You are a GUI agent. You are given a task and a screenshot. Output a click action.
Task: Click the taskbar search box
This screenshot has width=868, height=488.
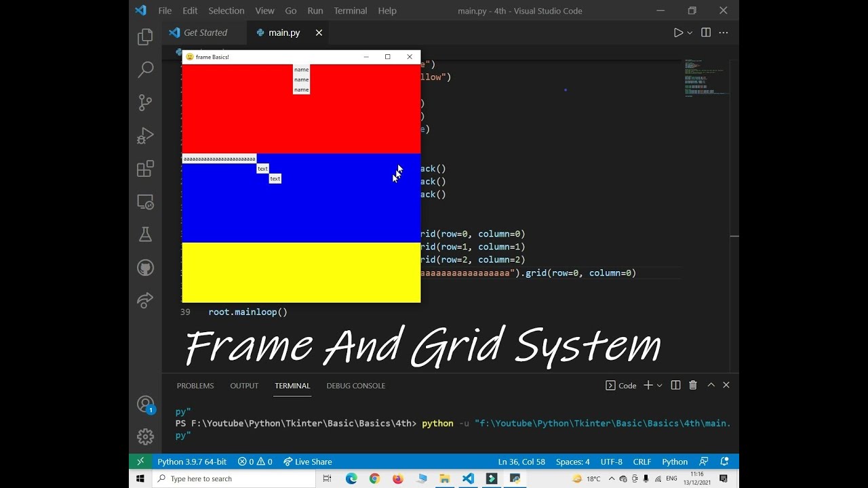coord(234,479)
